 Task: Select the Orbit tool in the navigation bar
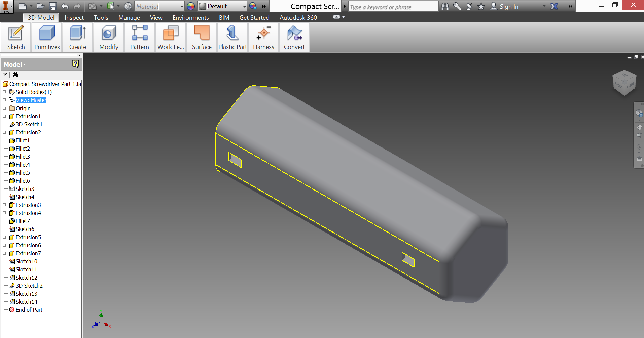pyautogui.click(x=639, y=147)
